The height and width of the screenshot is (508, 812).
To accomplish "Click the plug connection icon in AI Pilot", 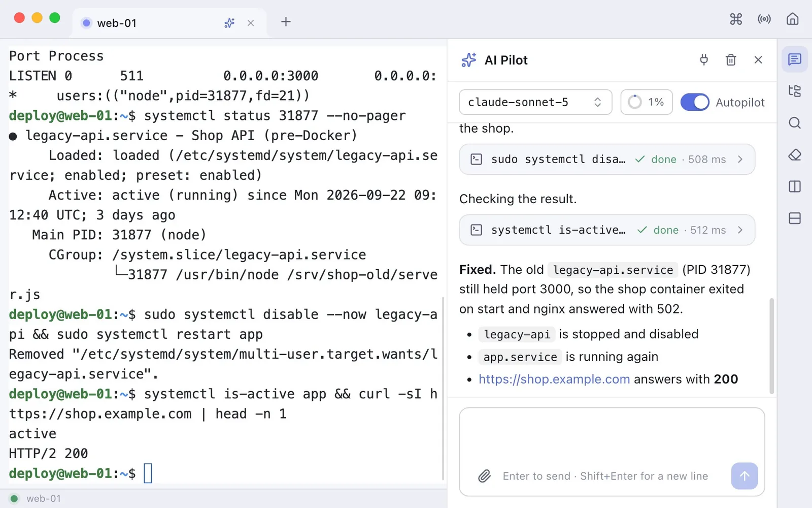I will click(x=704, y=60).
